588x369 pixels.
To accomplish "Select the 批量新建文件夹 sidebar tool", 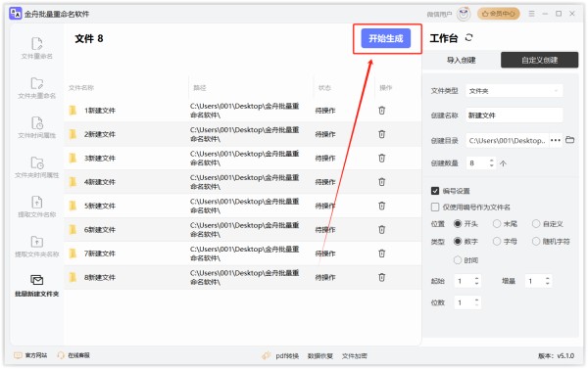I will (x=37, y=286).
